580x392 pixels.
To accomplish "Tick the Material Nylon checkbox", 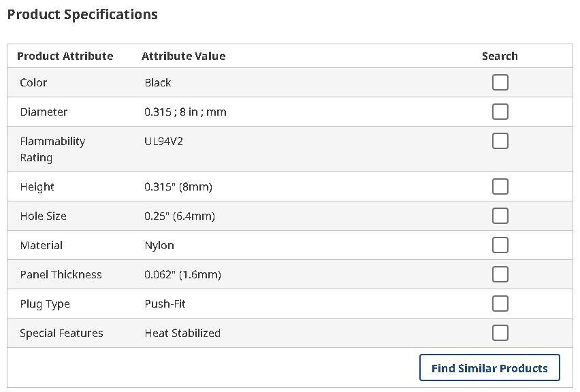I will coord(500,245).
